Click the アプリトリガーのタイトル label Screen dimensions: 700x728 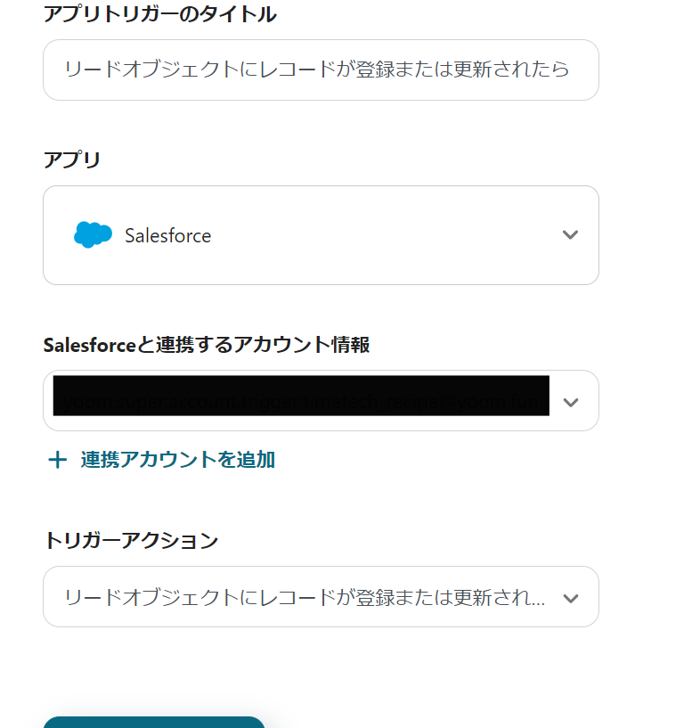pyautogui.click(x=159, y=14)
